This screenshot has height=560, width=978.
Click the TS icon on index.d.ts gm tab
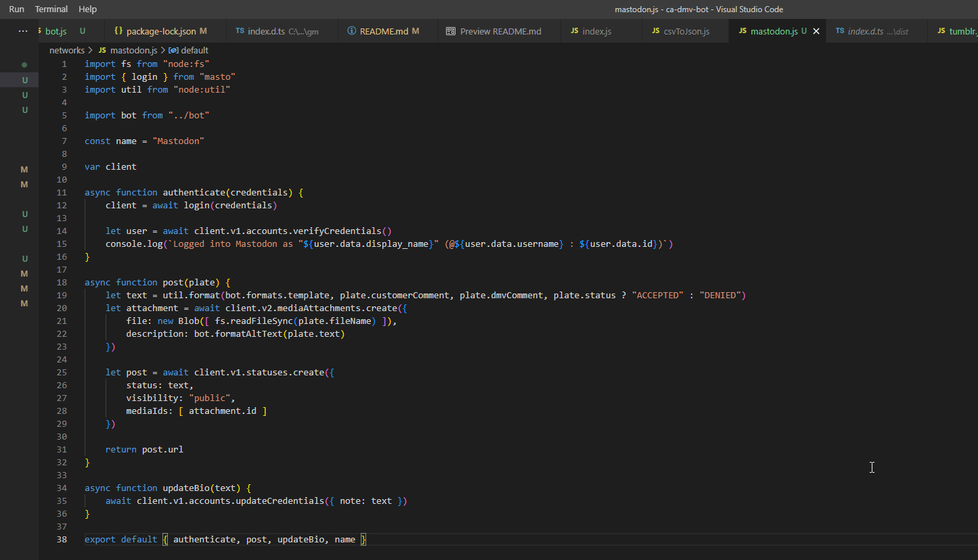click(x=240, y=31)
